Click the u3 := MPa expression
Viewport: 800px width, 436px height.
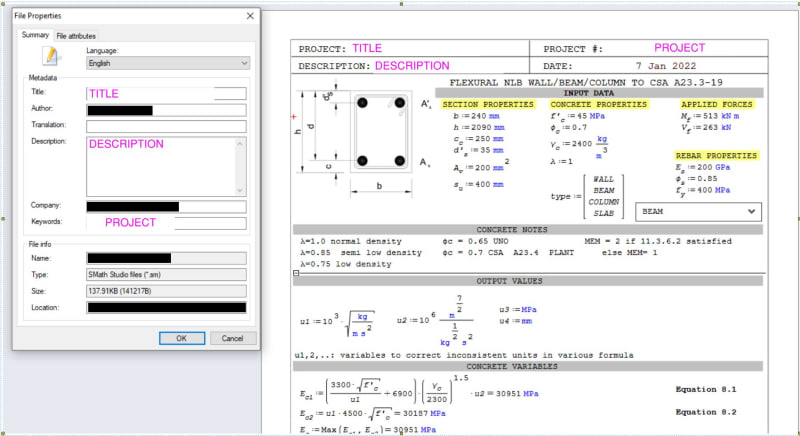pyautogui.click(x=518, y=310)
